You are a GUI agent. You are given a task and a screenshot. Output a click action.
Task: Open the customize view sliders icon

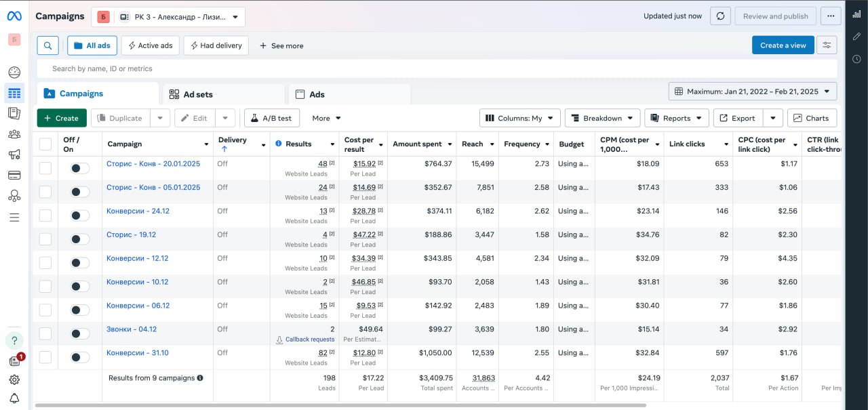pyautogui.click(x=827, y=45)
